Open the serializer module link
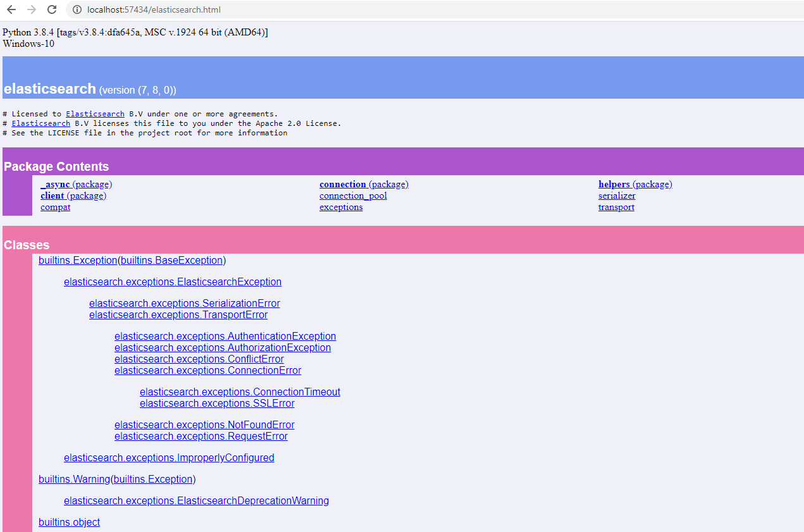 tap(617, 195)
